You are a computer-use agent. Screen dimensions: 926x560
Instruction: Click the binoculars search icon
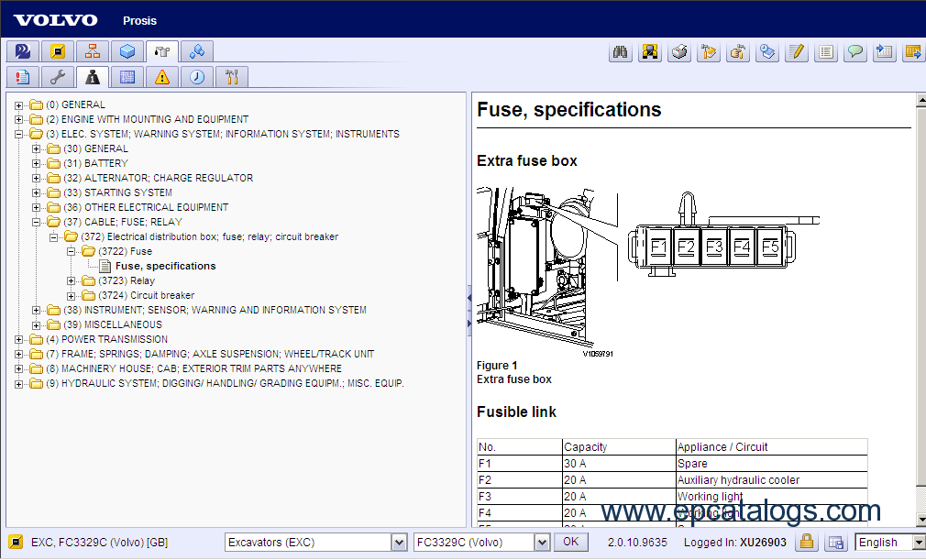pos(621,52)
